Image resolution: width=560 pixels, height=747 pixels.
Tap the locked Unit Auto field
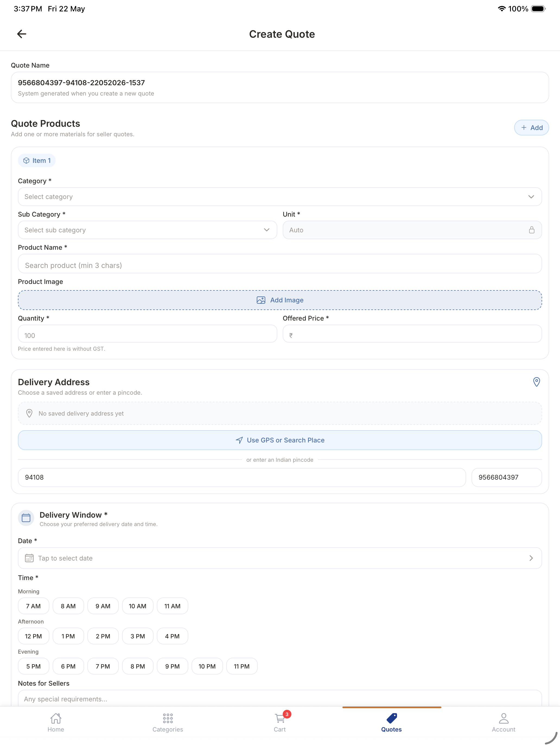(x=412, y=230)
